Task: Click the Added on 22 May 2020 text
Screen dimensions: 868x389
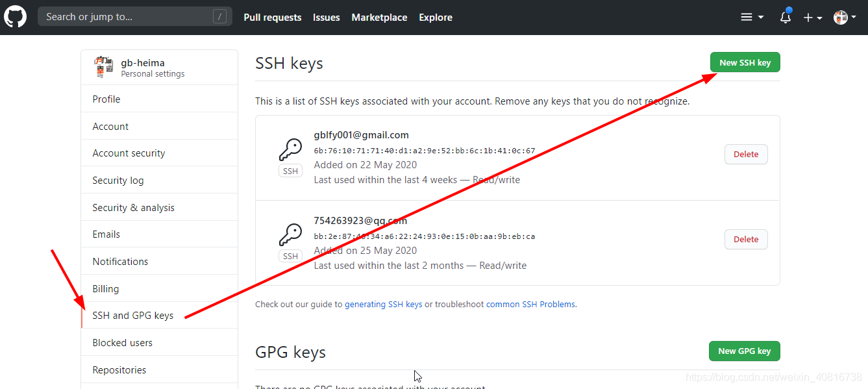Action: click(366, 165)
